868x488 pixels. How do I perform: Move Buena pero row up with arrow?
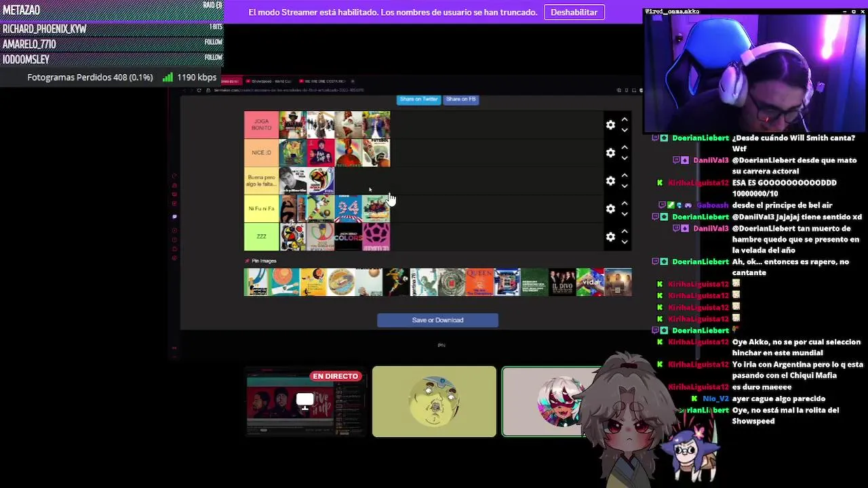click(625, 175)
